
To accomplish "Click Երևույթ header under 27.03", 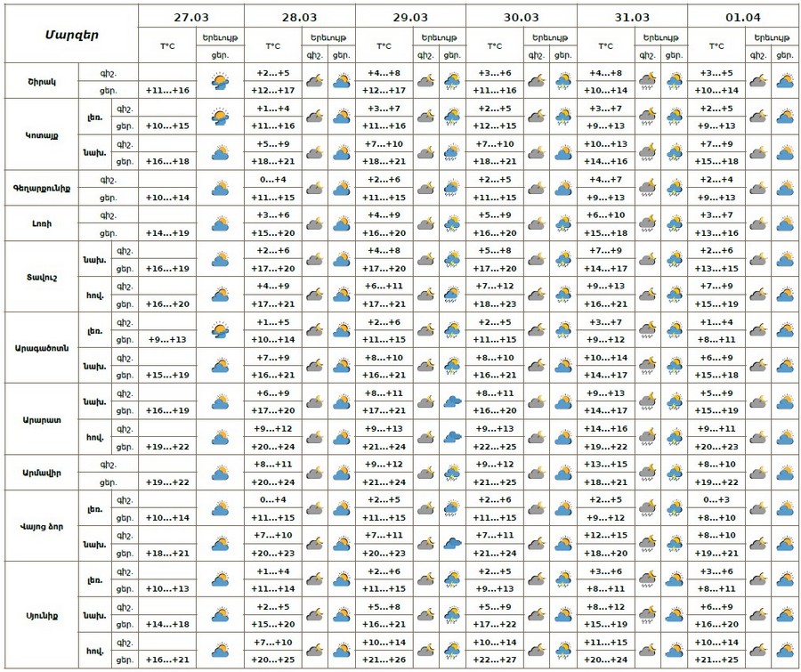I will 220,37.
